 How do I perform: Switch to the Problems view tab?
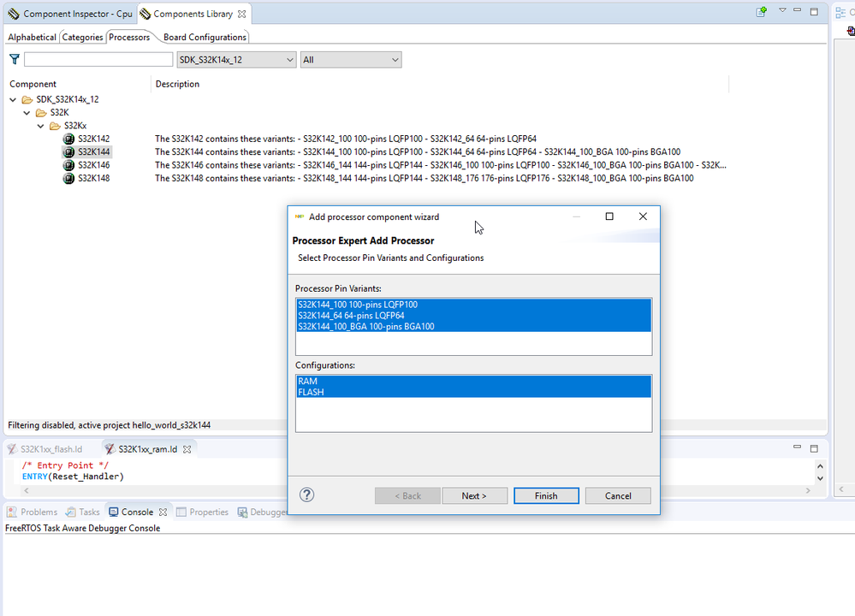click(33, 512)
